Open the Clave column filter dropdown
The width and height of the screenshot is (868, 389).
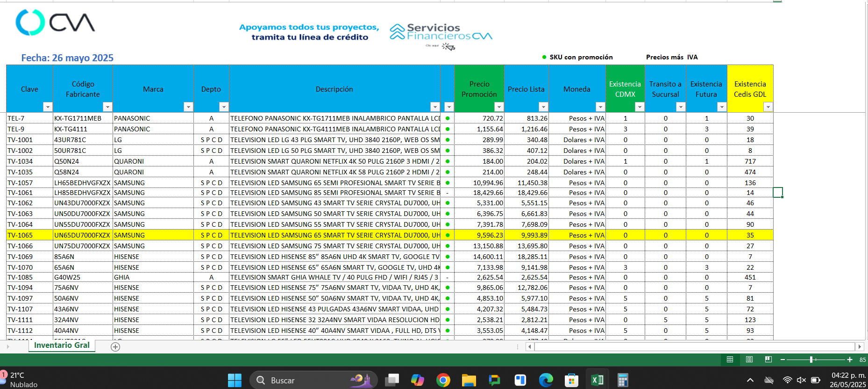tap(47, 107)
